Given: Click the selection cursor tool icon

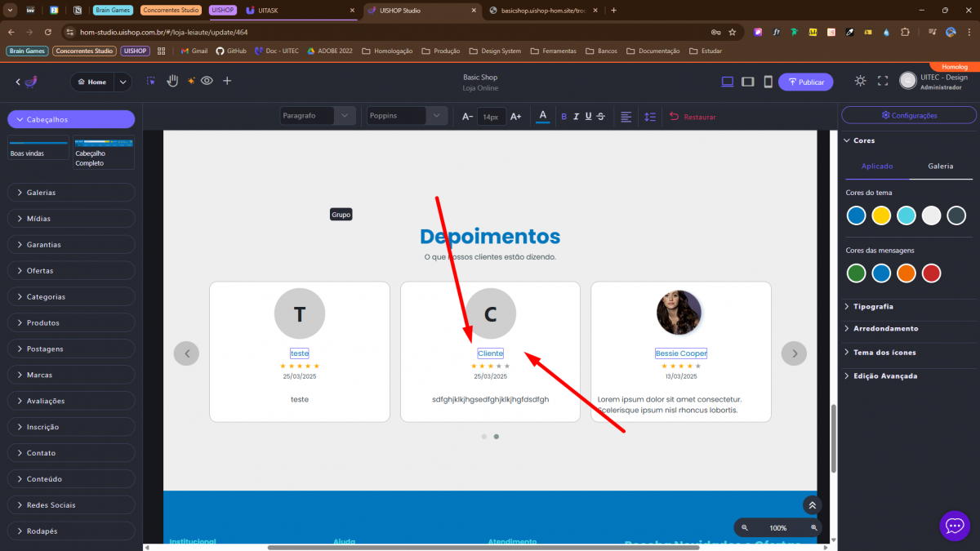Looking at the screenshot, I should (x=151, y=81).
